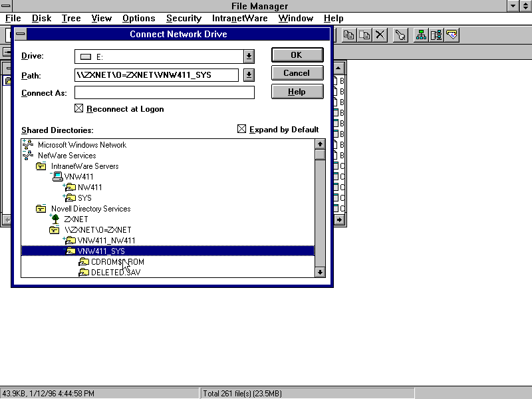Toggle the Reconnect at Logon checkbox
Image resolution: width=532 pixels, height=399 pixels.
click(x=78, y=108)
